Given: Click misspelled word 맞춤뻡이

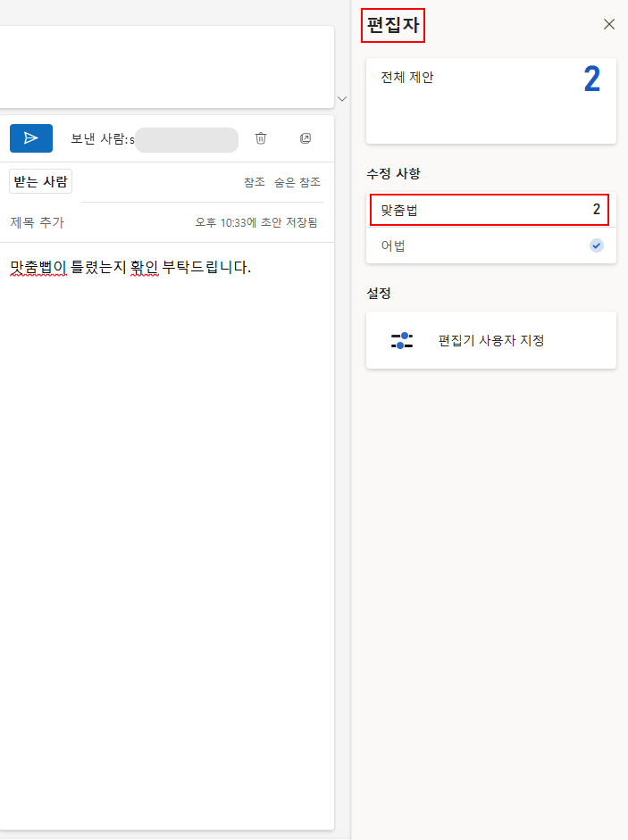Looking at the screenshot, I should (x=38, y=267).
